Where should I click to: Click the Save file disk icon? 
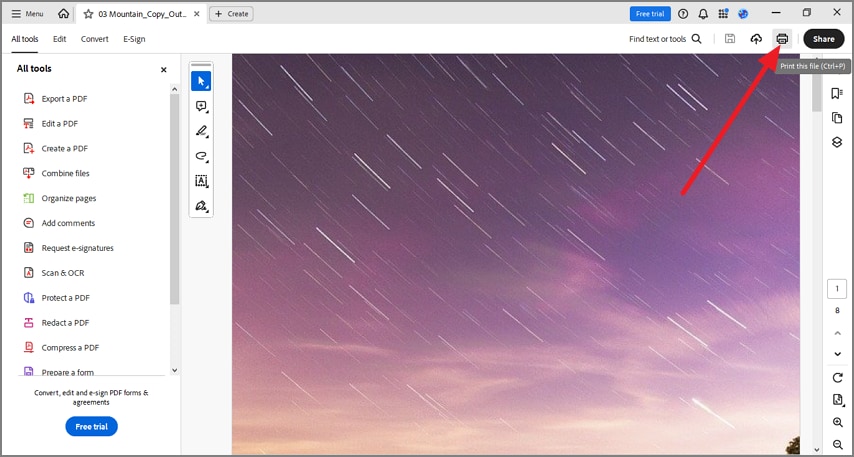730,39
